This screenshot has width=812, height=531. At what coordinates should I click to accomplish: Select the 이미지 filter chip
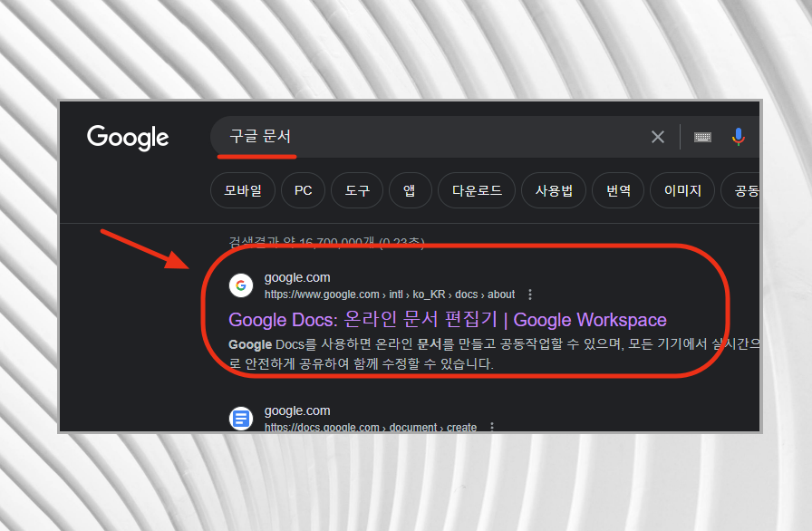[682, 190]
